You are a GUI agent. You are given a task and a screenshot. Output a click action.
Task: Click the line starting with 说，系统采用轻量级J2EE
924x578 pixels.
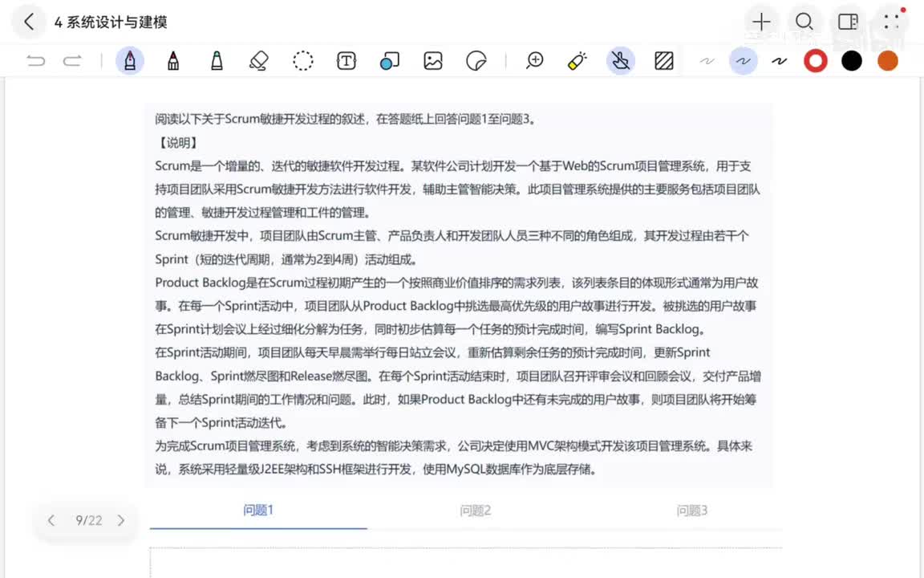[x=376, y=470]
